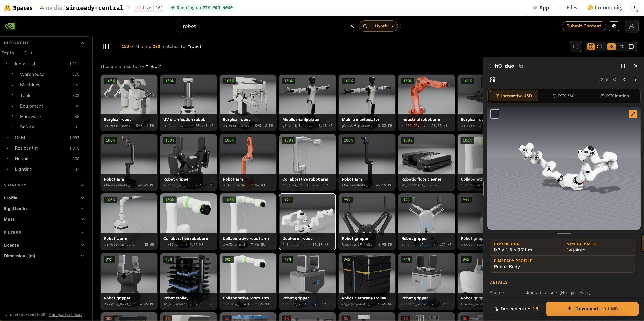
Task: Download the 13.1 MB asset
Action: 592,309
